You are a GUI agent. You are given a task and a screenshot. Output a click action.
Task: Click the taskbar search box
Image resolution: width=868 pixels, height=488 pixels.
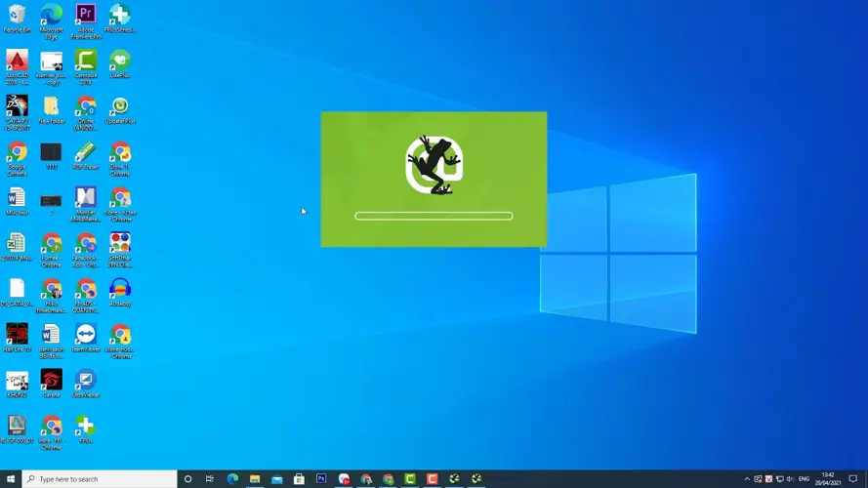pyautogui.click(x=100, y=479)
